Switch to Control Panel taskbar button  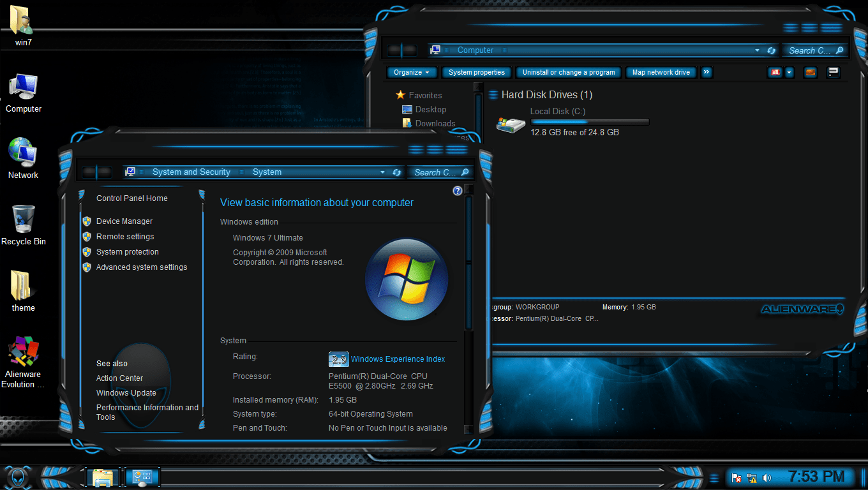[x=142, y=477]
